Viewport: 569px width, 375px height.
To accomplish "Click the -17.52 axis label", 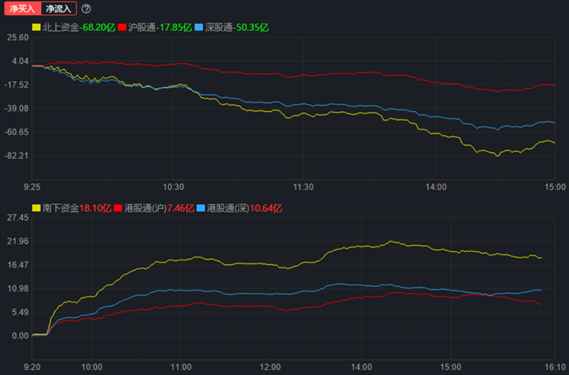I will [x=16, y=85].
